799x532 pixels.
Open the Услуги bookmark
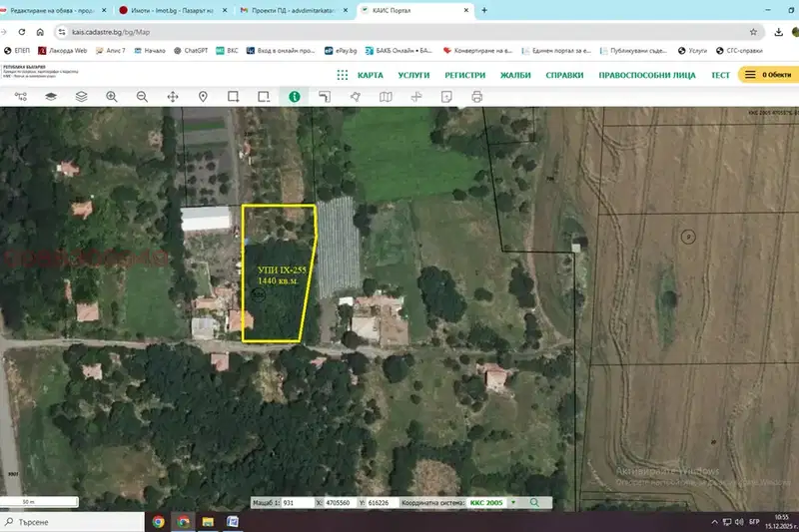(692, 50)
